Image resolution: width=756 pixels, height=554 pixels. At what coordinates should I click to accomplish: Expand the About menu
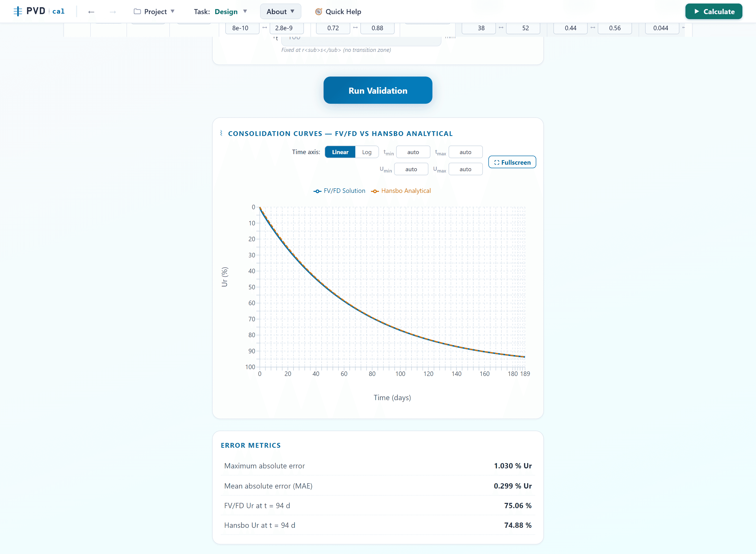[280, 11]
